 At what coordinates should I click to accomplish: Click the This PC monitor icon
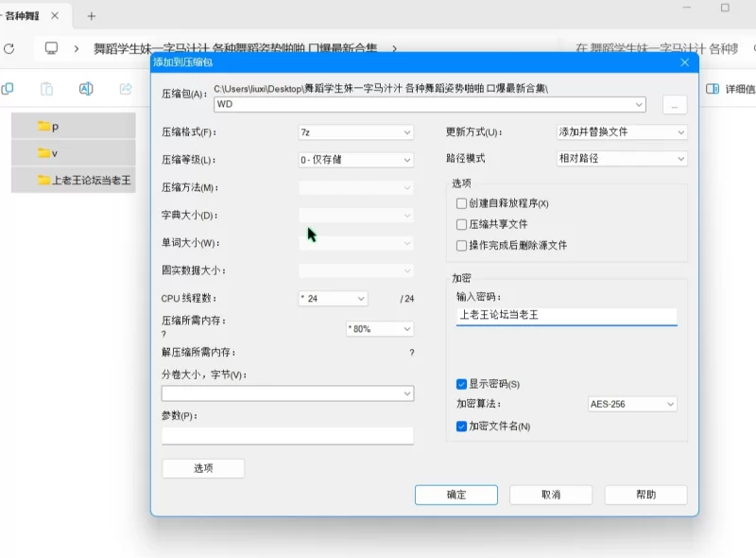coord(52,48)
